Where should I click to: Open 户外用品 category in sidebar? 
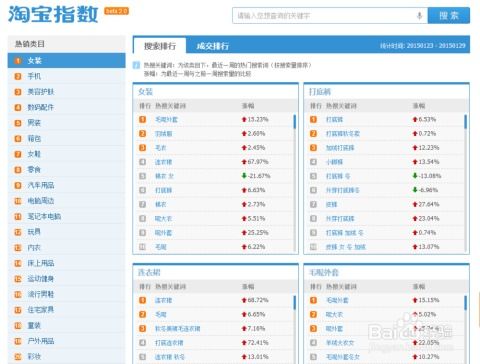(67, 341)
